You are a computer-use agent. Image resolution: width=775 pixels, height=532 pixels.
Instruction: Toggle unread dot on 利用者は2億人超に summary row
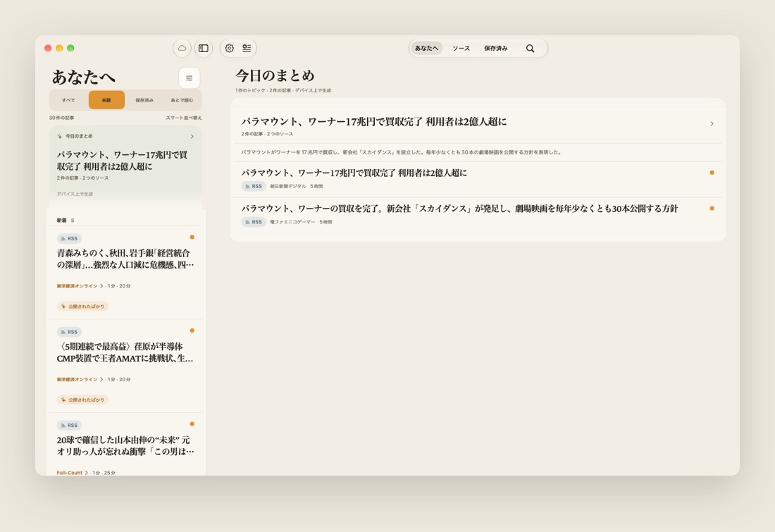712,173
